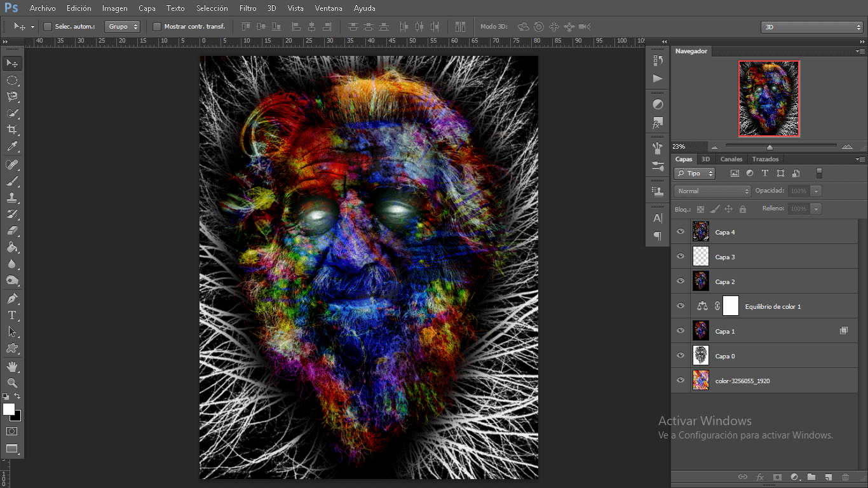This screenshot has width=868, height=488.
Task: Select the Horizontal Type tool
Action: click(x=12, y=315)
